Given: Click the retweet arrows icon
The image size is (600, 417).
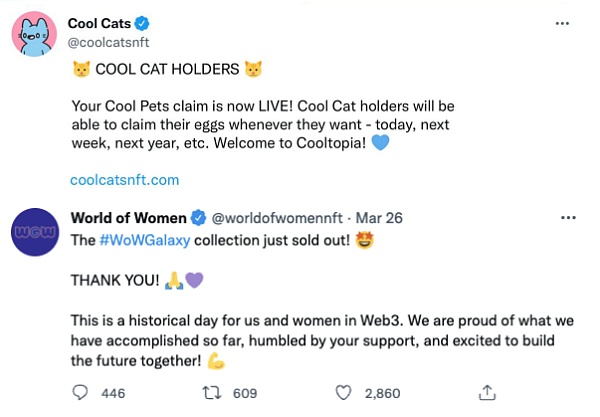Looking at the screenshot, I should click(213, 393).
